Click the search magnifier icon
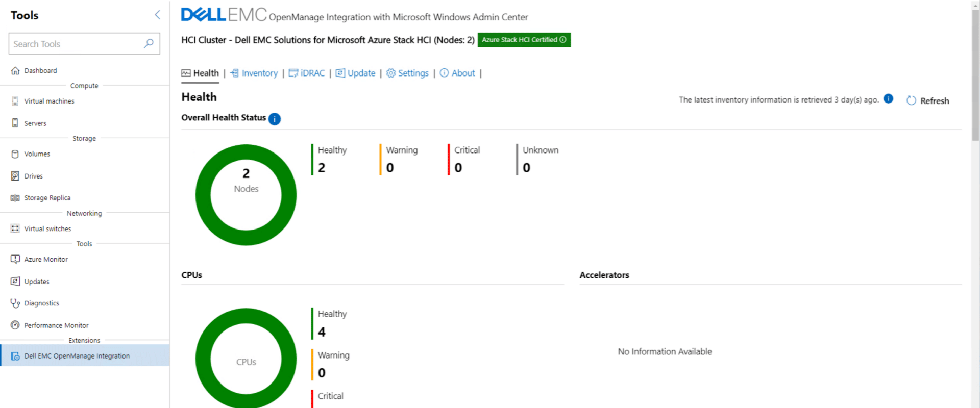 point(149,44)
